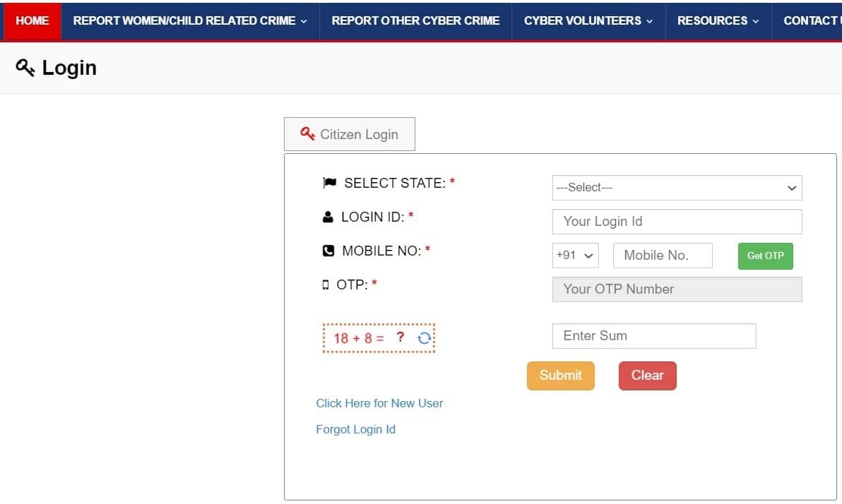Click the user icon next to Login ID
Viewport: 842px width, 504px height.
[328, 217]
